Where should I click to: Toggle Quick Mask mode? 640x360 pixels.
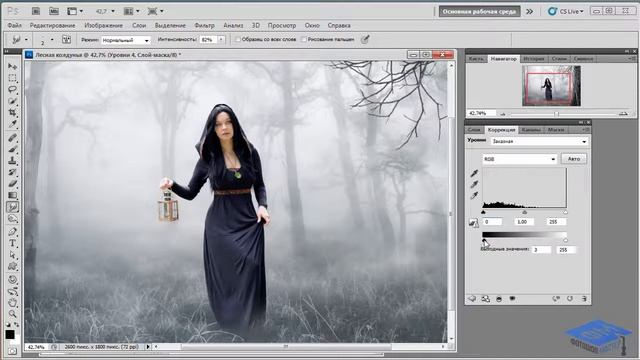(13, 351)
